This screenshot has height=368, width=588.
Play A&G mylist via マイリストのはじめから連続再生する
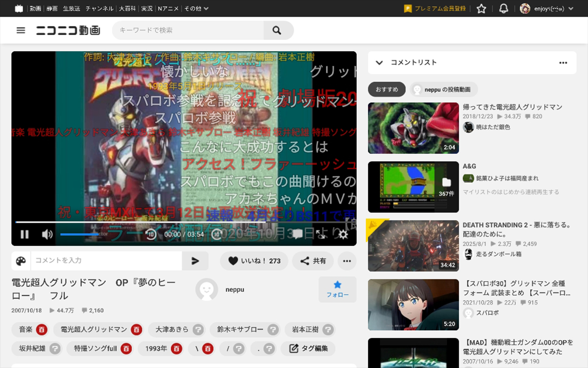click(x=511, y=192)
